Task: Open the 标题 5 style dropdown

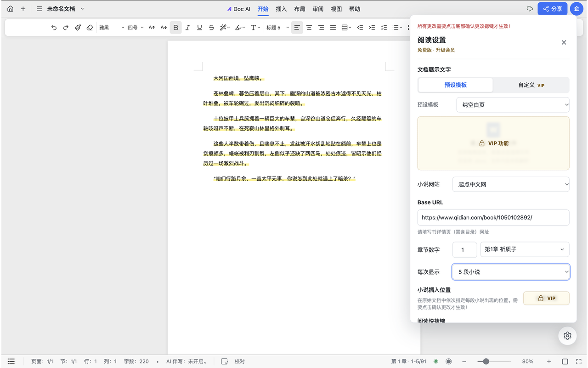Action: click(x=277, y=28)
